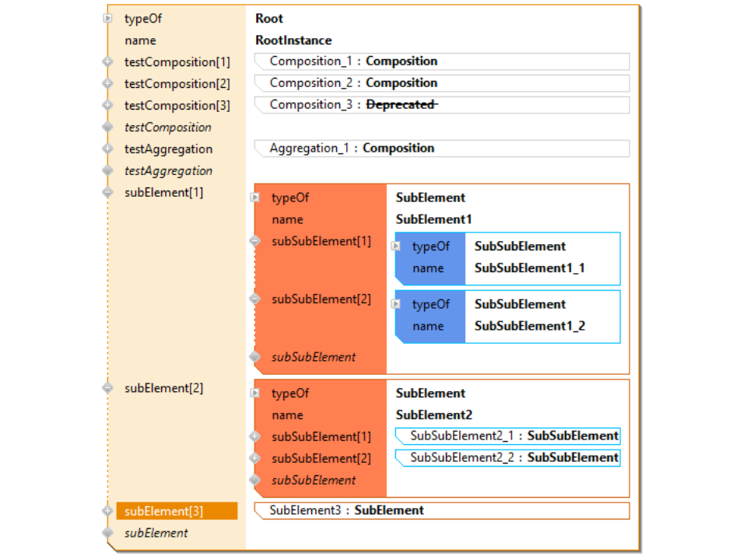Select the testComposition[3] label
This screenshot has height=560, width=747.
177,105
